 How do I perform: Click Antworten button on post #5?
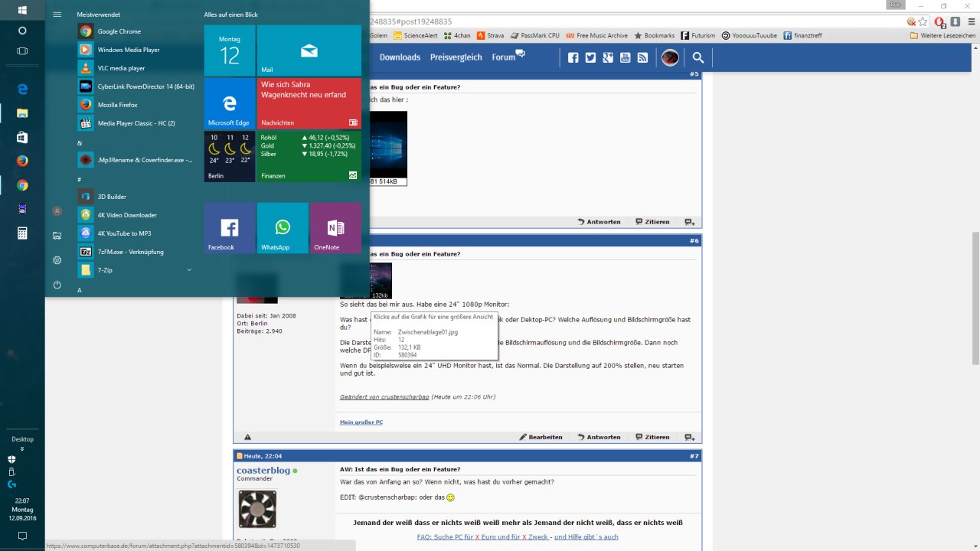599,222
